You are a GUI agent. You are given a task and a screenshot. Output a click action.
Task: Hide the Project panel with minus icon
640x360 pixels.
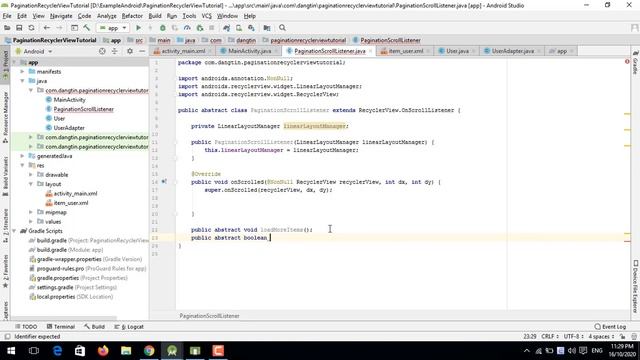(142, 51)
